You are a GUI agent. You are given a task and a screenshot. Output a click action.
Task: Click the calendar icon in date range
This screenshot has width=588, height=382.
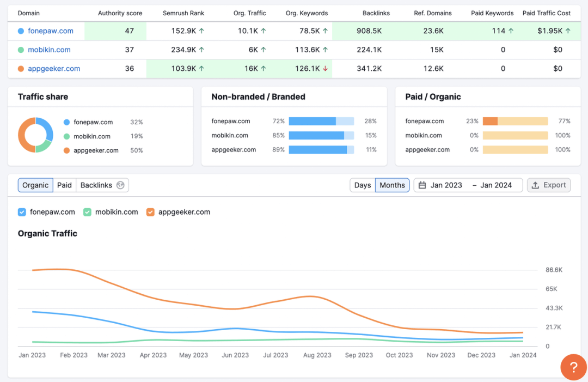tap(422, 185)
